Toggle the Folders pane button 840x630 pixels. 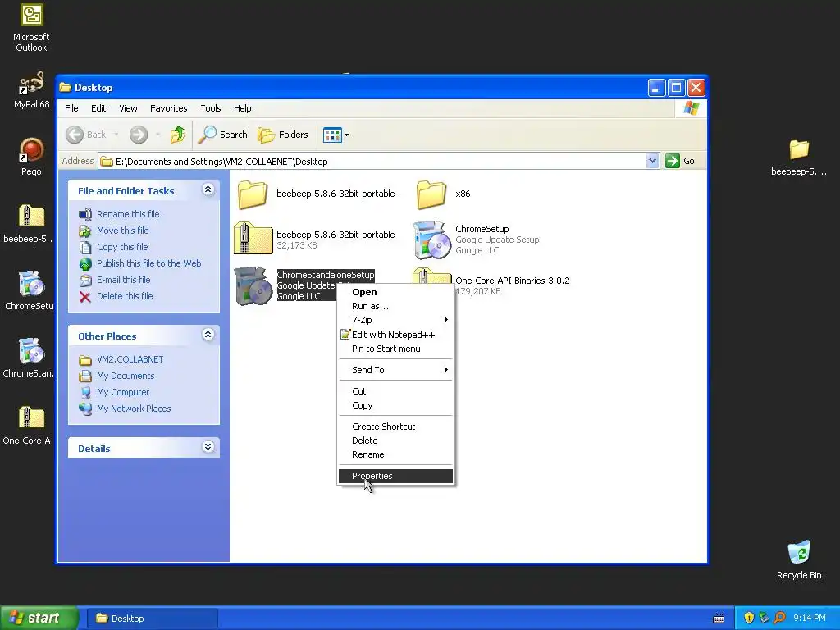pyautogui.click(x=283, y=135)
